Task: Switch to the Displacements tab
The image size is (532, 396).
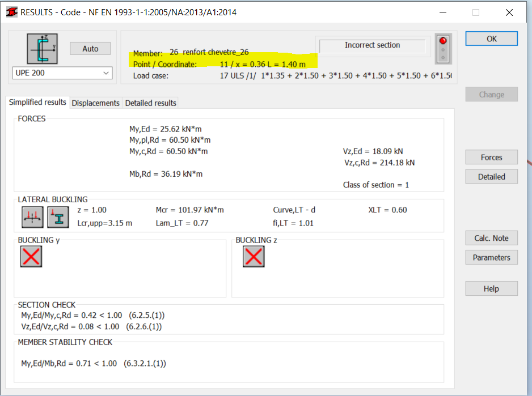Action: click(95, 103)
